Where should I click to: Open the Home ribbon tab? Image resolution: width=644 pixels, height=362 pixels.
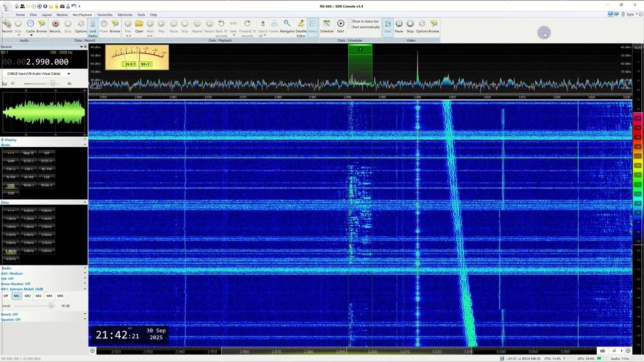pyautogui.click(x=20, y=15)
